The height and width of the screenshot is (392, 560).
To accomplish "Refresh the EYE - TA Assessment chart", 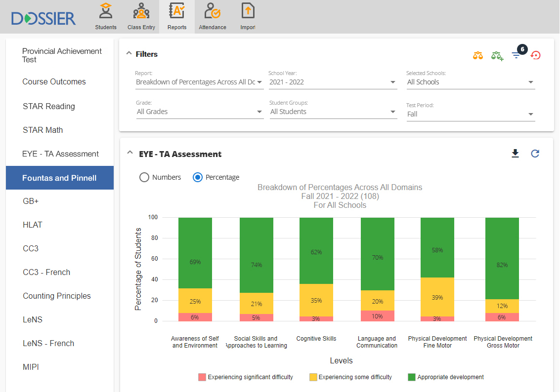I will [535, 154].
